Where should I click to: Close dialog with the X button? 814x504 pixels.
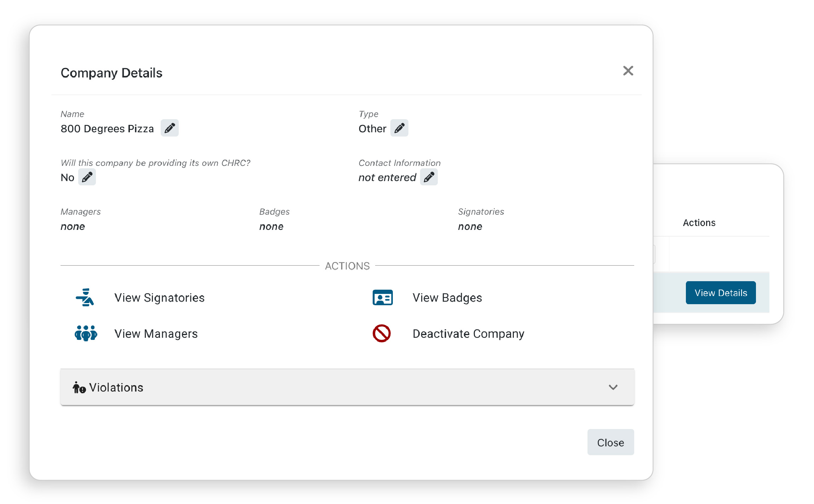click(628, 71)
